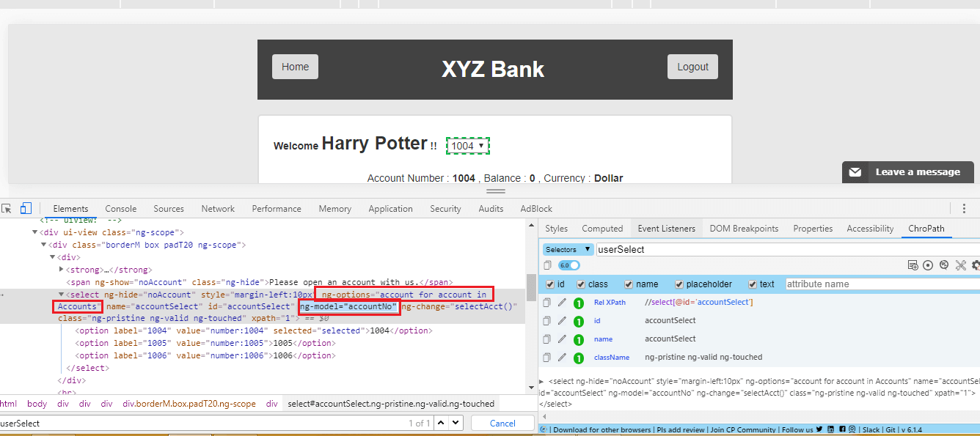Toggle the id attribute checkbox
980x436 pixels.
(550, 284)
